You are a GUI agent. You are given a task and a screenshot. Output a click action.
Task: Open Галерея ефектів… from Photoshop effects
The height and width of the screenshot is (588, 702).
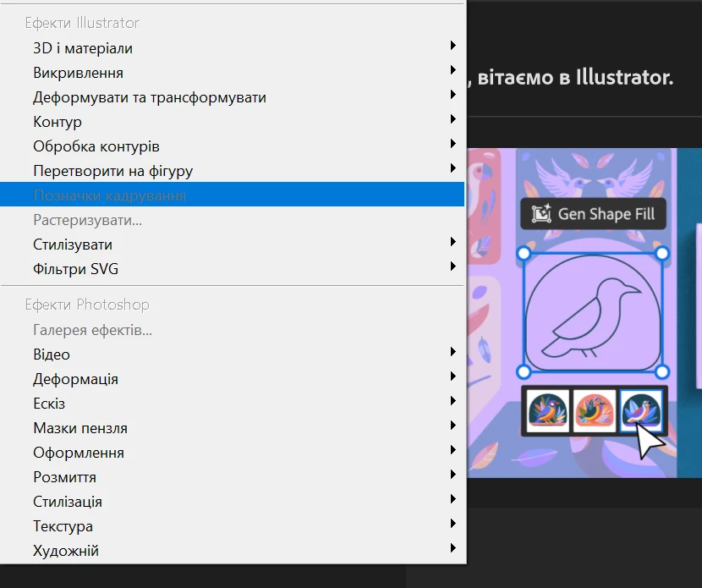click(233, 330)
